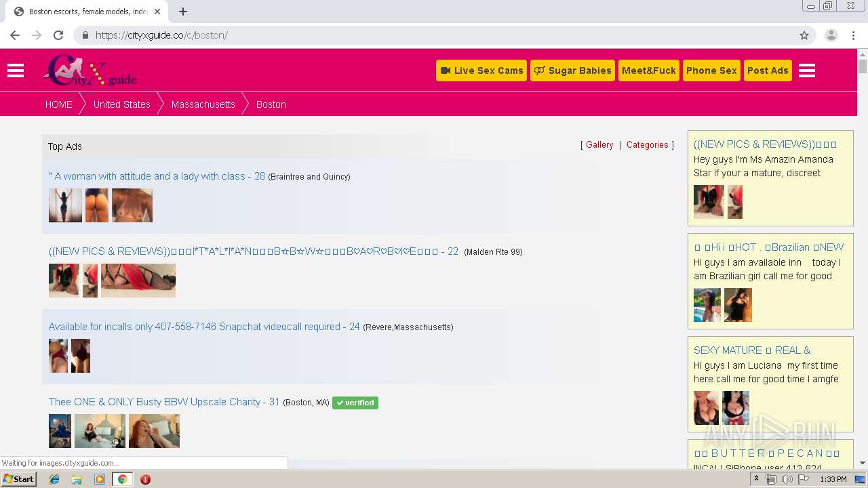Image resolution: width=868 pixels, height=488 pixels.
Task: Go back with the browser back arrow
Action: [x=15, y=35]
